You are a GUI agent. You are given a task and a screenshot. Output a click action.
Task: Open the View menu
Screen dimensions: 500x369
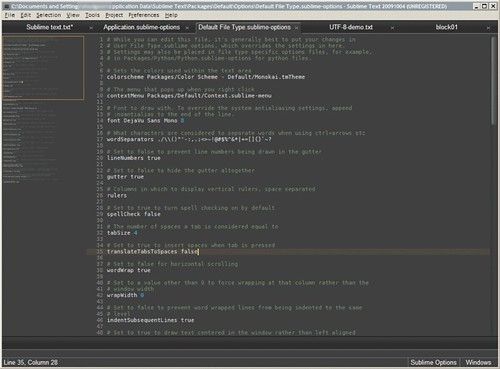(x=73, y=15)
